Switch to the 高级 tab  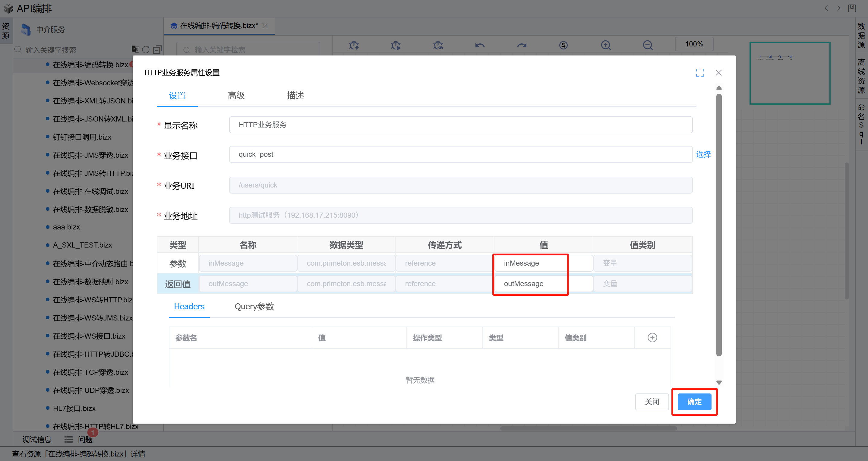[236, 96]
